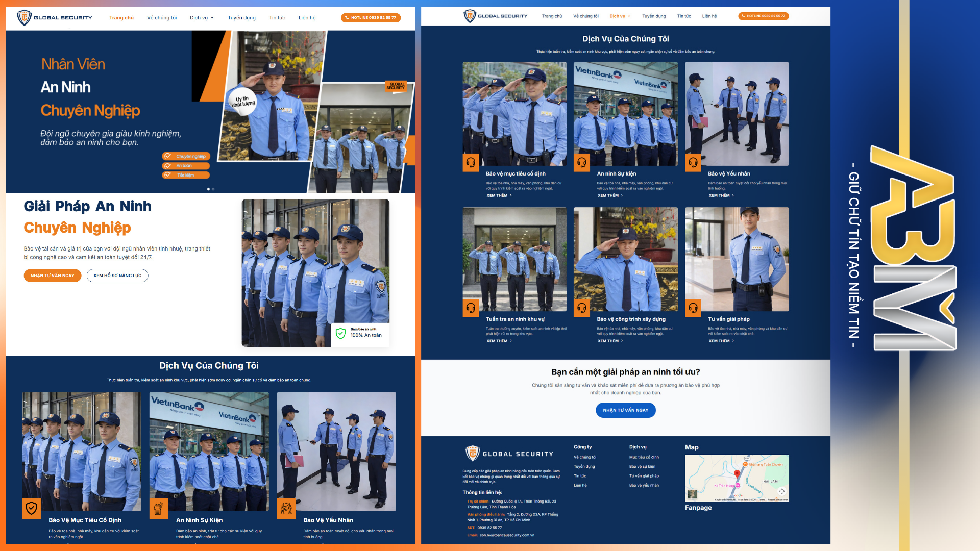Click headset icon on An ninh Sự kiện card
Viewport: 980px width, 551px height.
(x=582, y=163)
